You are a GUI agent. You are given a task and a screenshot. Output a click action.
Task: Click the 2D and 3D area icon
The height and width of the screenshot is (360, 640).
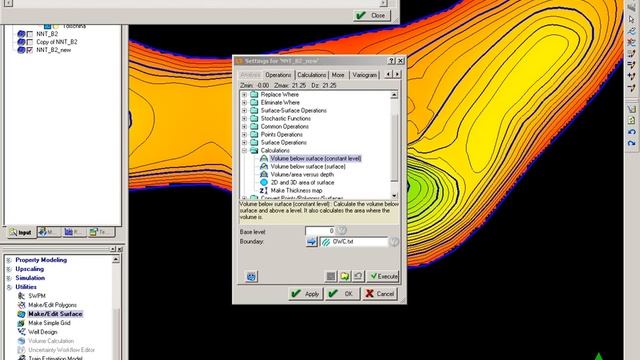click(x=264, y=182)
